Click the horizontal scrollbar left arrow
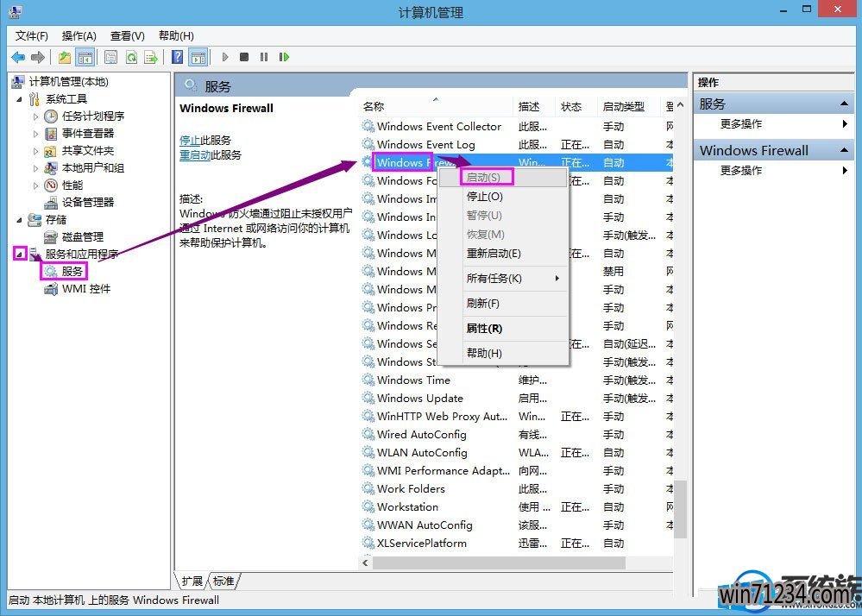The height and width of the screenshot is (616, 862). (x=366, y=563)
